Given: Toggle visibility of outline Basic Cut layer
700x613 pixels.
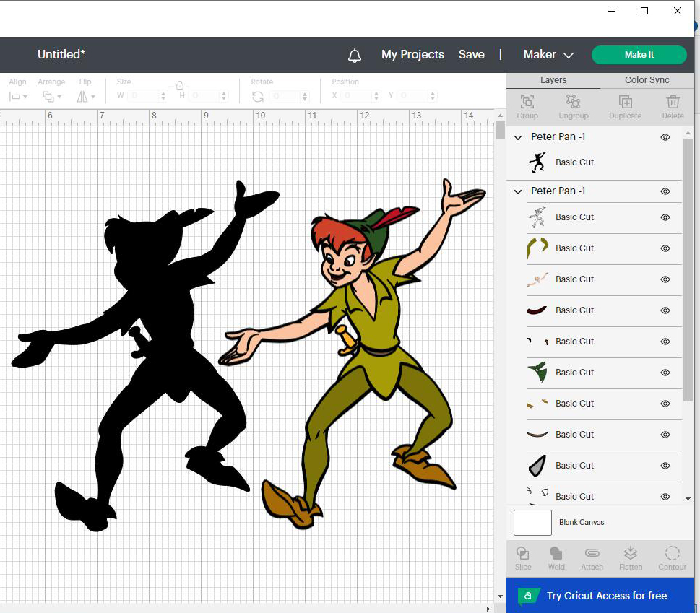Looking at the screenshot, I should (665, 217).
